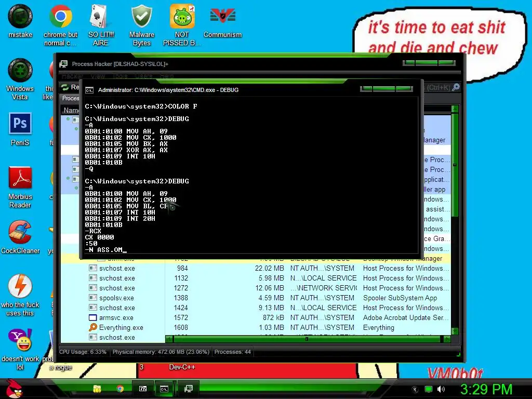The height and width of the screenshot is (399, 532).
Task: Open the orange lightning bolt desktop icon
Action: [20, 286]
